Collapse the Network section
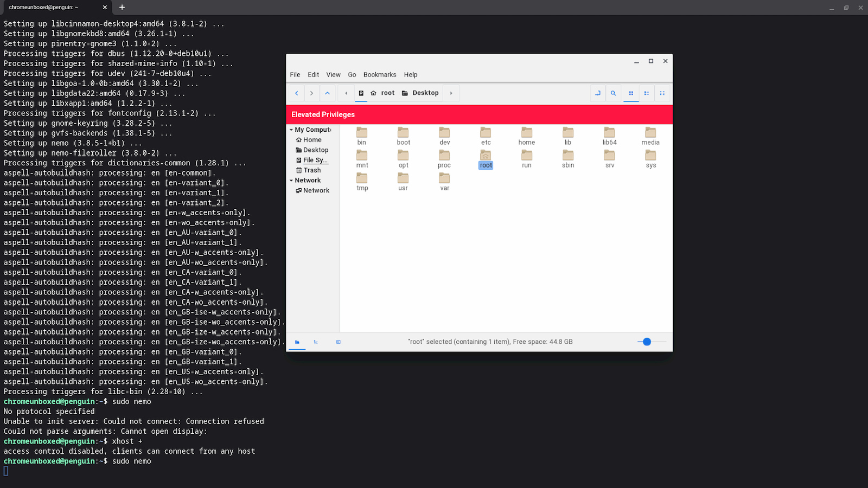868x488 pixels. [x=292, y=180]
